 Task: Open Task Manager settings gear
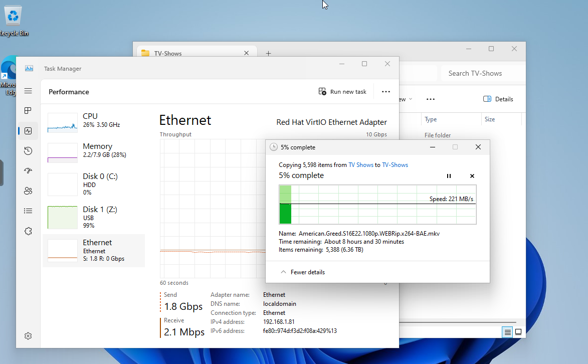click(x=28, y=336)
